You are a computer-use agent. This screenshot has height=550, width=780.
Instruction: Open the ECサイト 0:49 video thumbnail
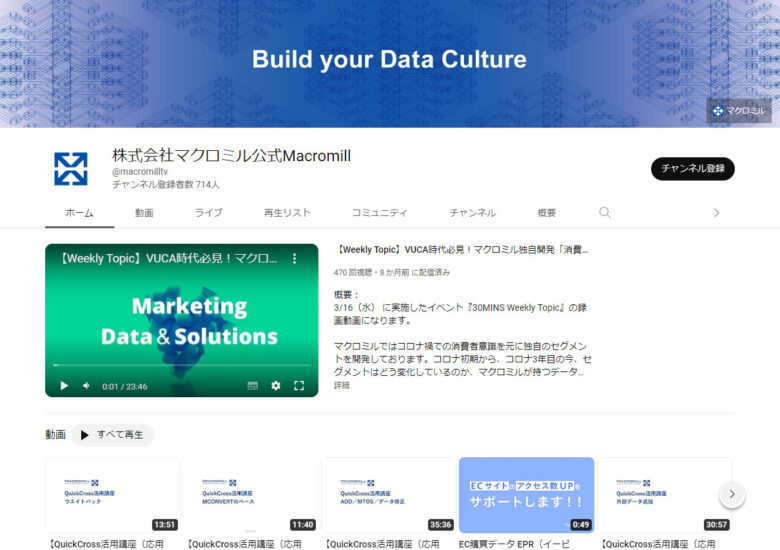coord(526,495)
